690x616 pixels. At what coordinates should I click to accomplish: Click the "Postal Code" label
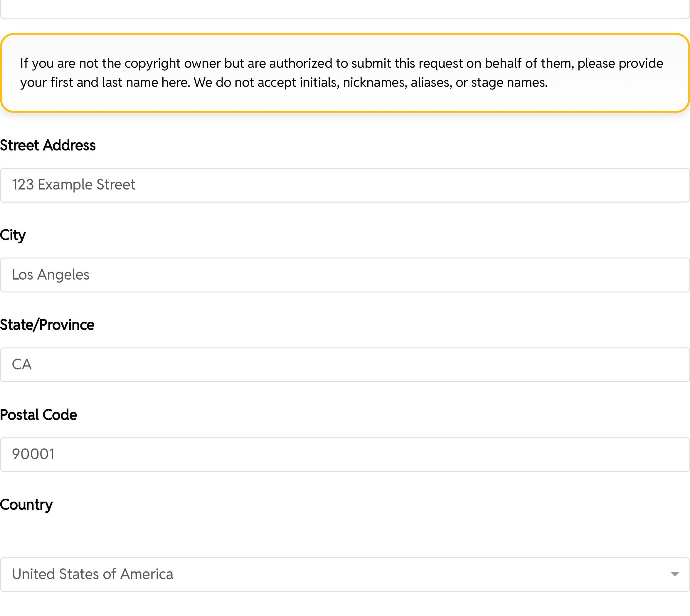[39, 414]
